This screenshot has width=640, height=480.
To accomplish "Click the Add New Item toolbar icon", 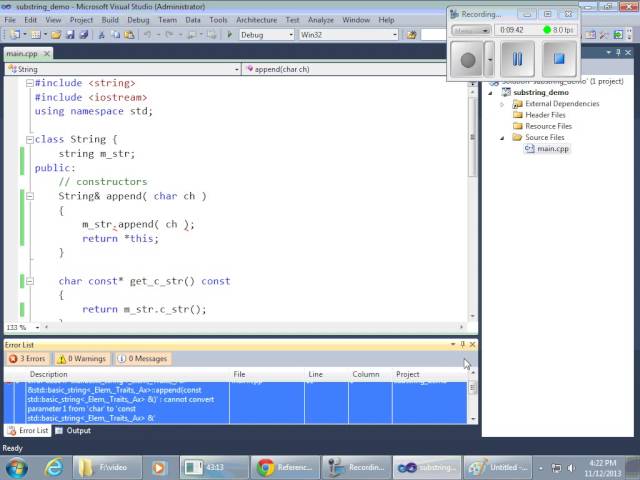I will click(36, 35).
